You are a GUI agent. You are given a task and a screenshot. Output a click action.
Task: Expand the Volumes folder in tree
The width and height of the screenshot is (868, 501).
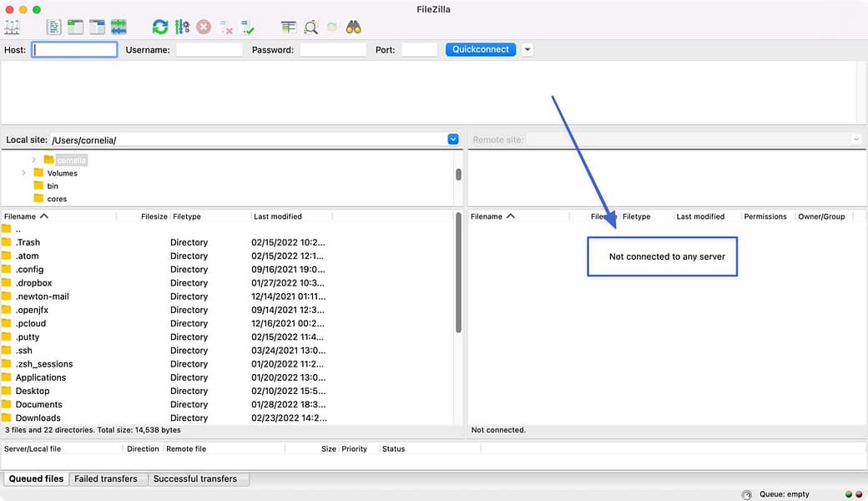click(23, 173)
